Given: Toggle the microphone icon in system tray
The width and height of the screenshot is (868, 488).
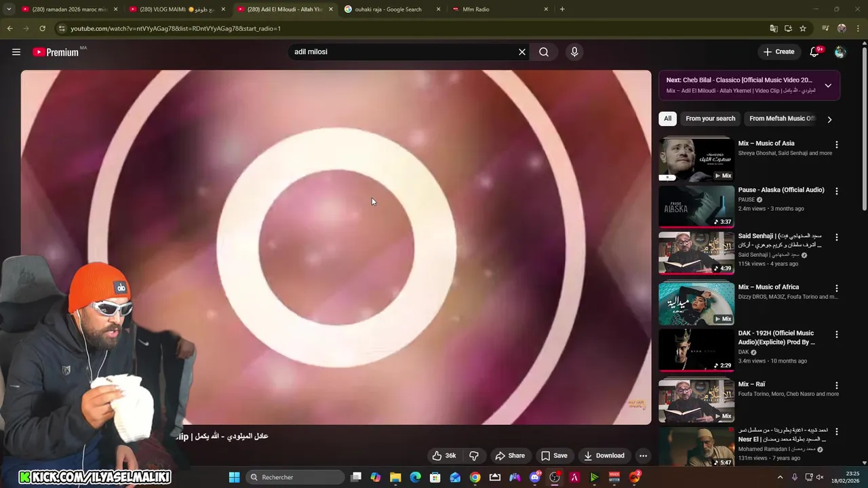Looking at the screenshot, I should tap(795, 477).
